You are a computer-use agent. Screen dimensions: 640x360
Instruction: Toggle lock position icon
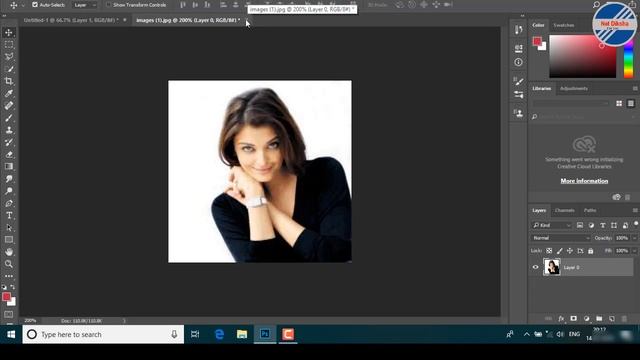point(570,251)
